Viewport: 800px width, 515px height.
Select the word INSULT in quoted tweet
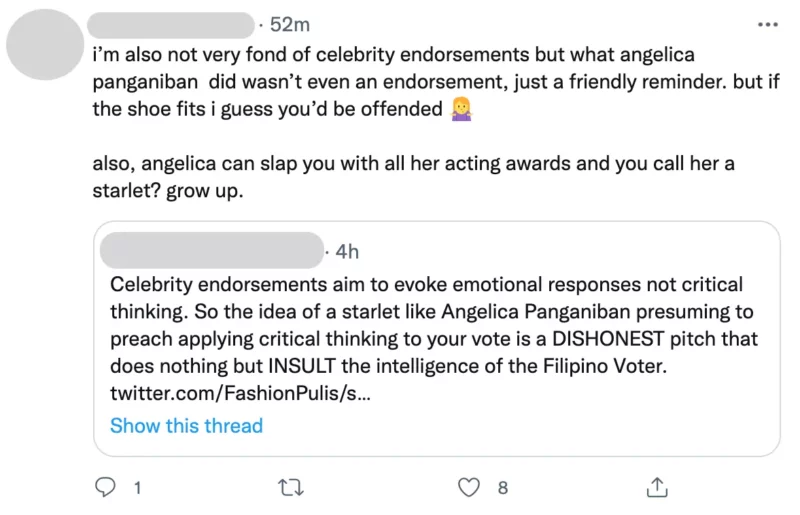point(302,365)
